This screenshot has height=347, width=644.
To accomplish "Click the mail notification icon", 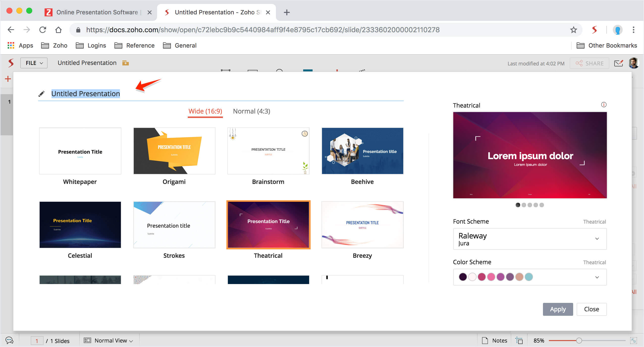I will (618, 63).
